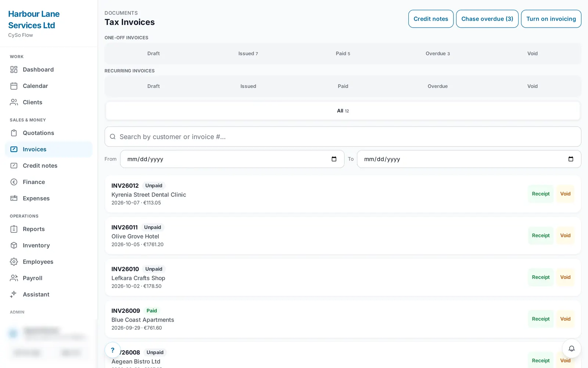Click the Credit notes header button
This screenshot has width=588, height=368.
pyautogui.click(x=431, y=19)
